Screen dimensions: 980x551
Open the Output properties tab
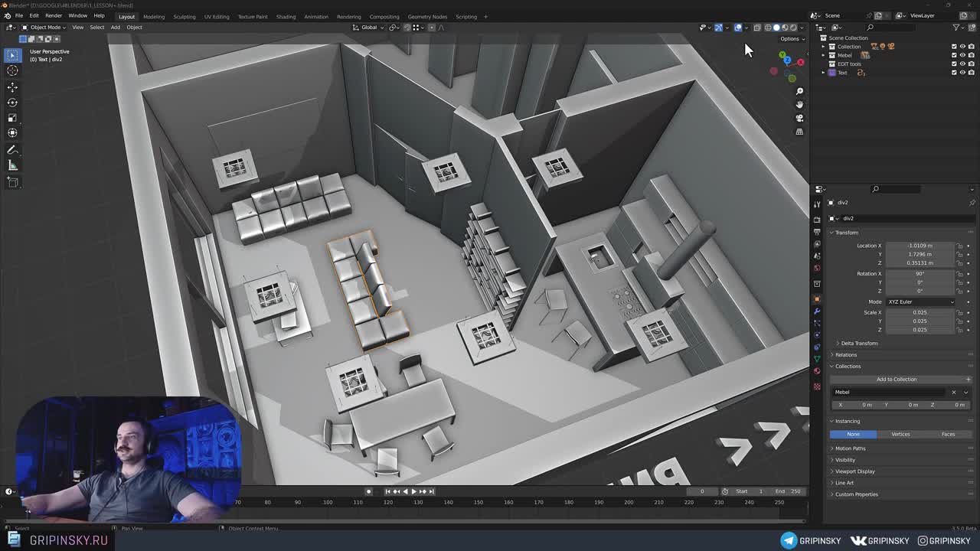pyautogui.click(x=817, y=232)
